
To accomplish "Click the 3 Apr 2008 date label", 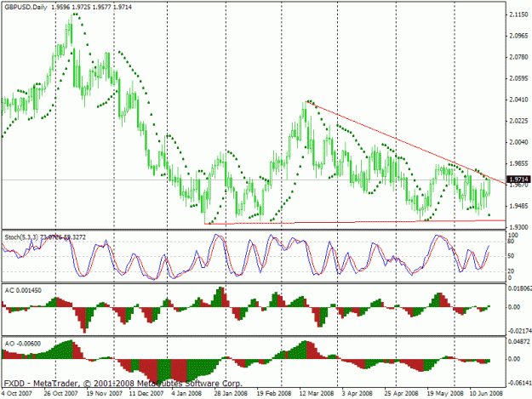I will pos(358,394).
